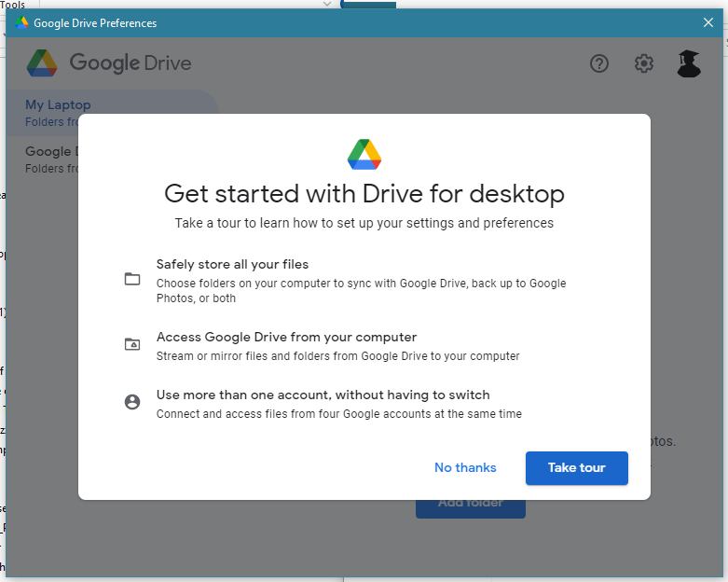Screen dimensions: 728x582
Task: Open the help question mark icon
Action: click(x=599, y=63)
